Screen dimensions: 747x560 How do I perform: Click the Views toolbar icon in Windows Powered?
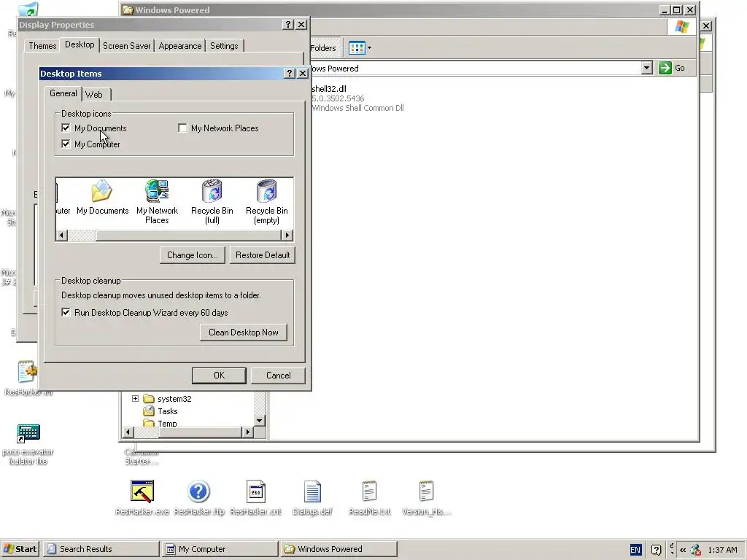[356, 47]
